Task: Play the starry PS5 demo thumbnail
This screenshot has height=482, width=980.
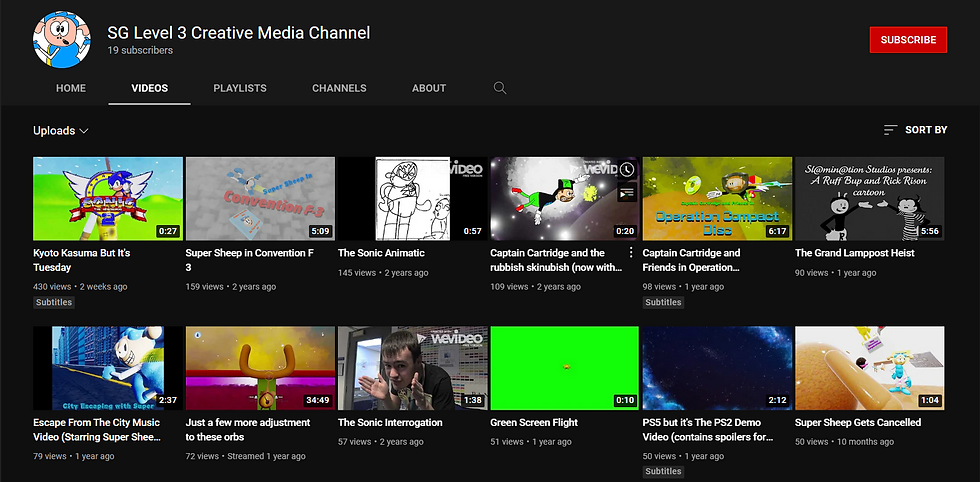Action: 718,368
